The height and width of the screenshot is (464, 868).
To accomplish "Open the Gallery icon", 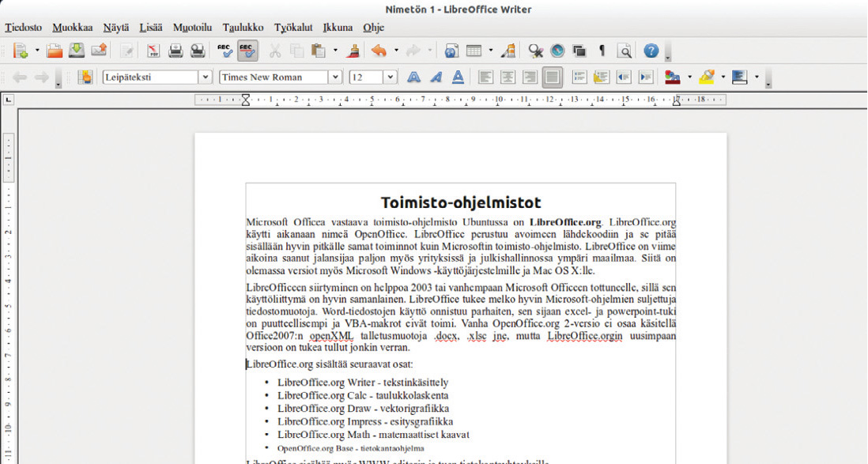I will [x=579, y=51].
